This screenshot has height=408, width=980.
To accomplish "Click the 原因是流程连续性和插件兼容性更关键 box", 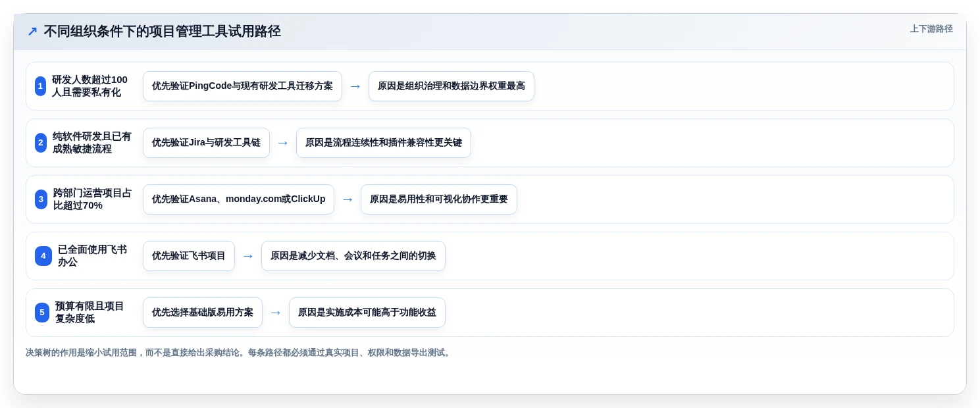I will 384,143.
